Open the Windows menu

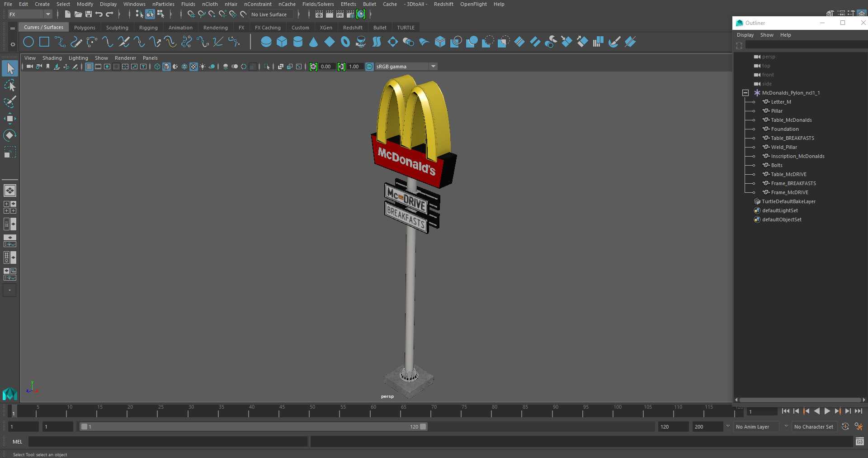[134, 4]
